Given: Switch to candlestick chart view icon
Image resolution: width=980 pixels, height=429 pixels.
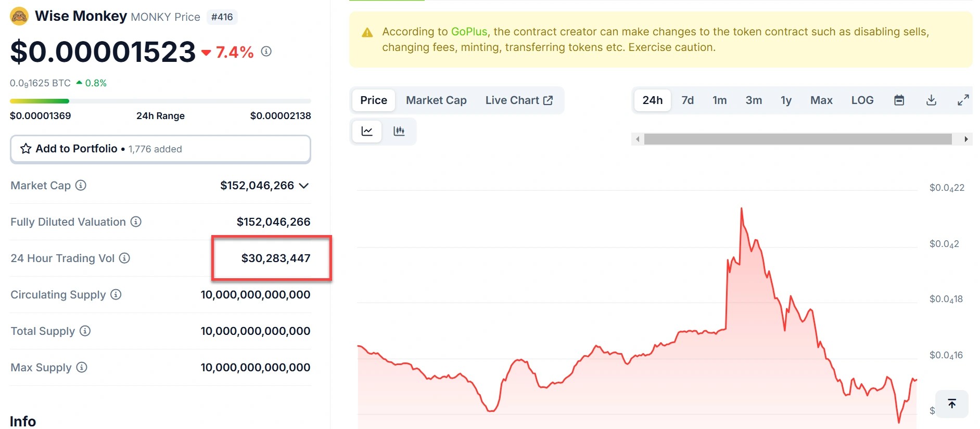Looking at the screenshot, I should click(x=399, y=131).
